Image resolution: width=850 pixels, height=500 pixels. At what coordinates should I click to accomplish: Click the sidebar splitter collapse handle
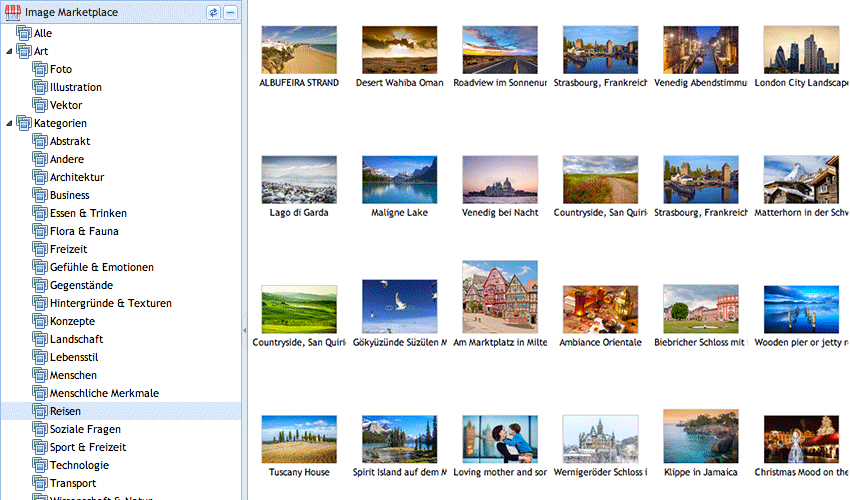coord(244,330)
